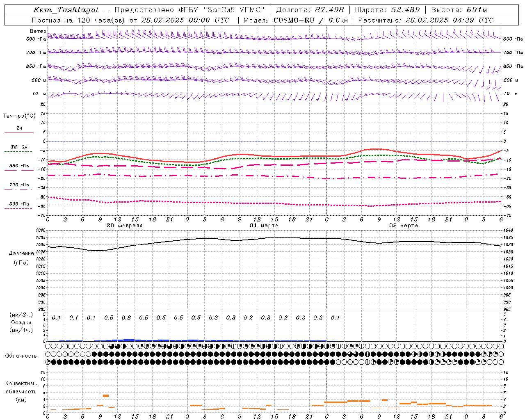This screenshot has width=525, height=420.
Task: Click the '01 марта' date label
Action: [264, 226]
